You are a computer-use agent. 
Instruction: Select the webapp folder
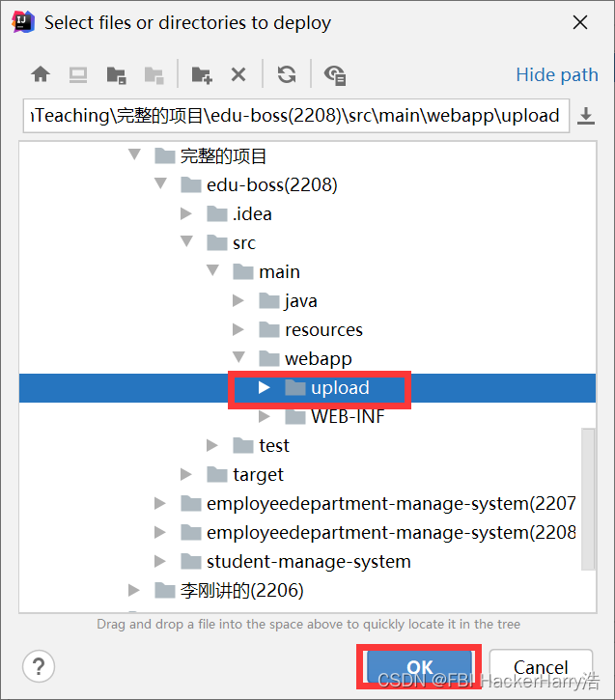306,358
